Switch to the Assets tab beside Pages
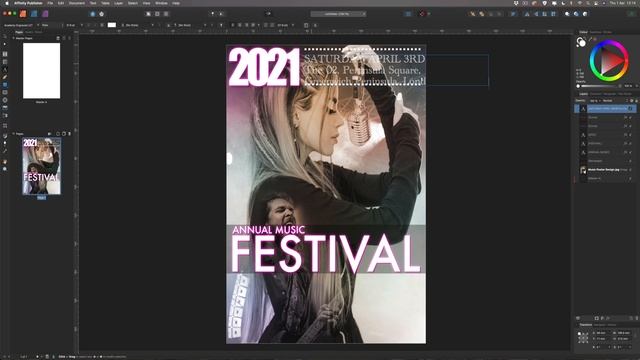The width and height of the screenshot is (640, 360). tap(29, 32)
